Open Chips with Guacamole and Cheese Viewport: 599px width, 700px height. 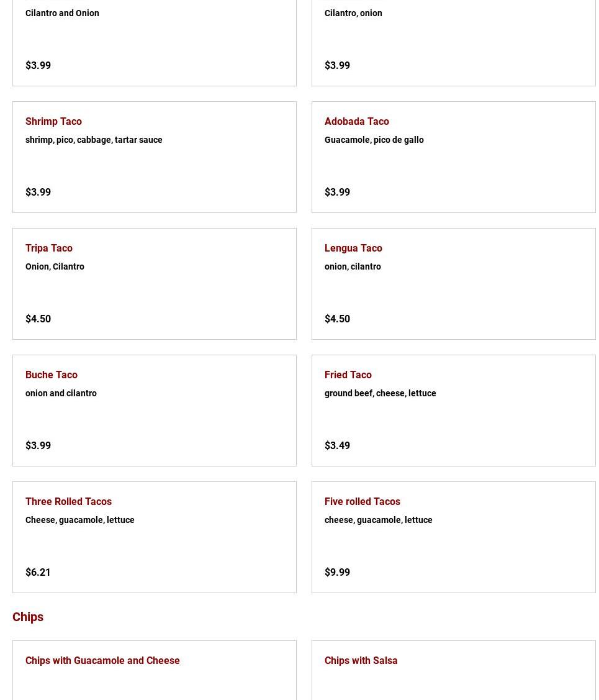102,660
